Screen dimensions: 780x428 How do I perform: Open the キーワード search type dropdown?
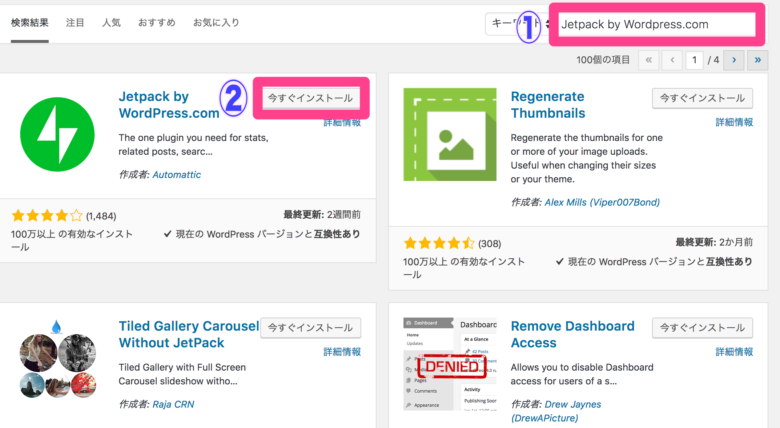pos(518,24)
